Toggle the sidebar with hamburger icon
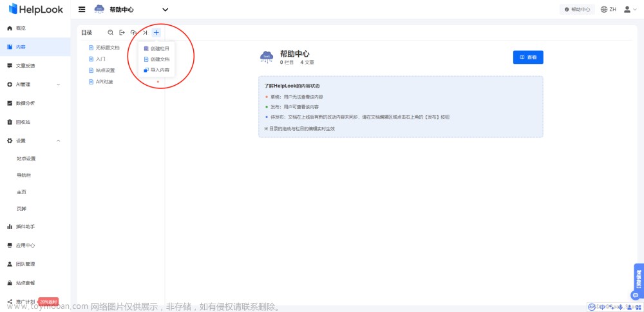The width and height of the screenshot is (644, 312). (82, 10)
